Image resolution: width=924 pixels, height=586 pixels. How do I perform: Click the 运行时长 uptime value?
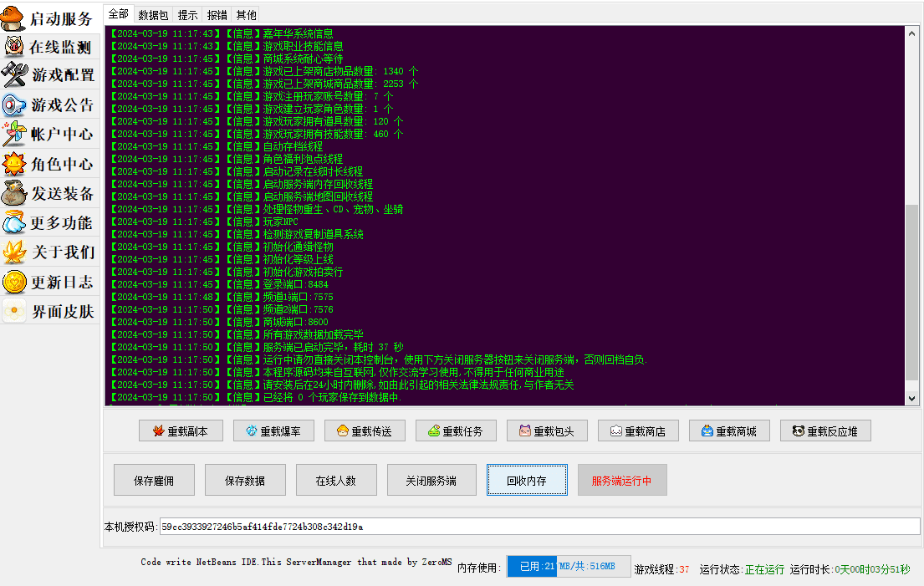point(872,569)
